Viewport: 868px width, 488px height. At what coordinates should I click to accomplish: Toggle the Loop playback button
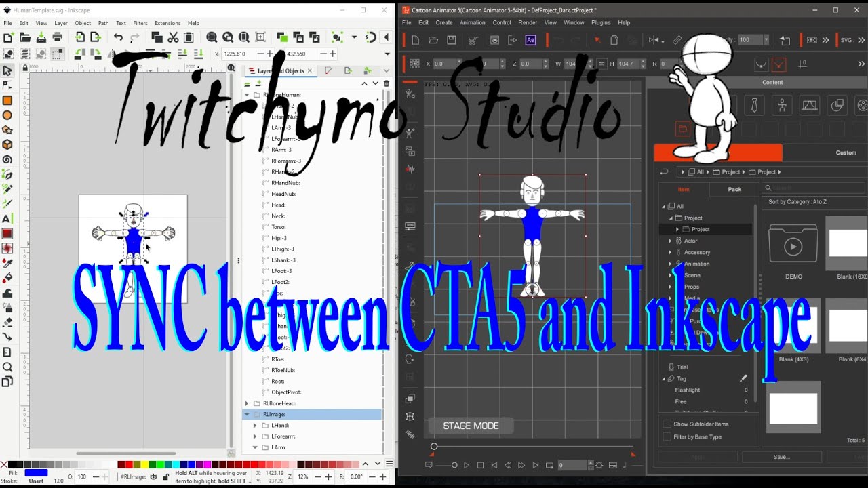pyautogui.click(x=549, y=465)
